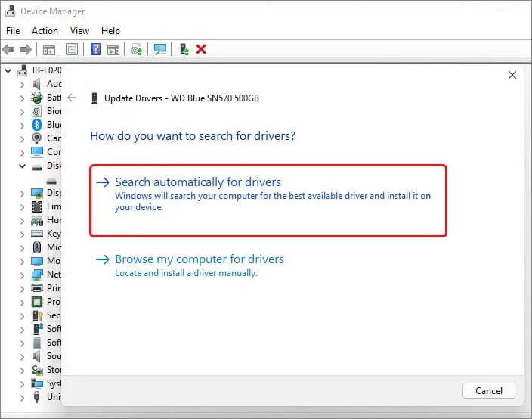The width and height of the screenshot is (532, 419).
Task: Select the Print queues printer icon
Action: click(36, 288)
